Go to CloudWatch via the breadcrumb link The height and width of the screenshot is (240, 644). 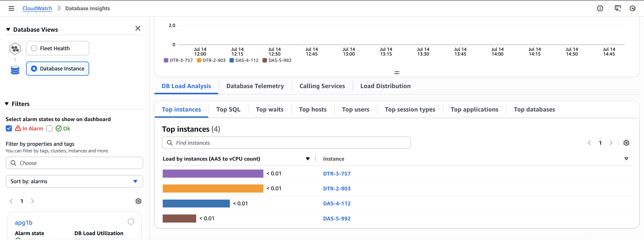point(37,8)
